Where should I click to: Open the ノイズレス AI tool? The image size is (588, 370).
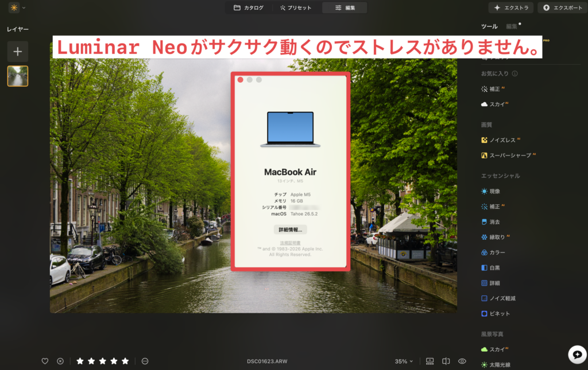pyautogui.click(x=501, y=140)
